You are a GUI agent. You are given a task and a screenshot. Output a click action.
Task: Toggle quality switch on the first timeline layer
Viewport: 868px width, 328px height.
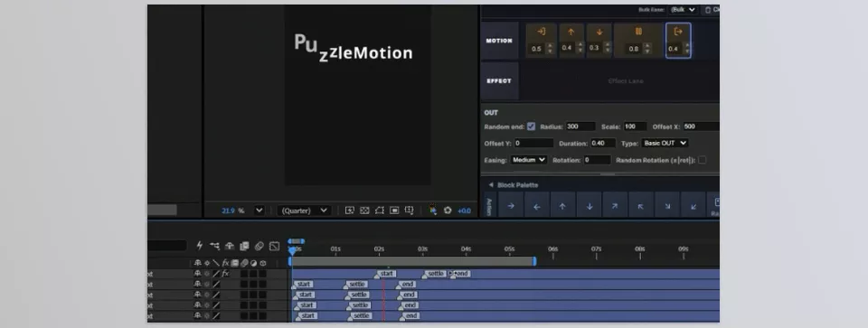click(216, 273)
